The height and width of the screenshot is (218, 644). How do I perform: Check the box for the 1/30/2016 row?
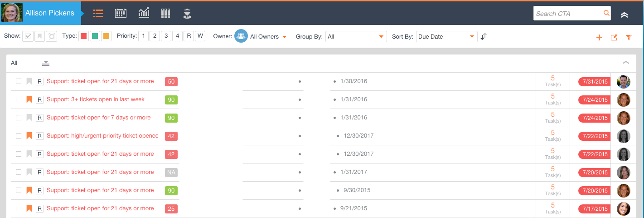19,81
